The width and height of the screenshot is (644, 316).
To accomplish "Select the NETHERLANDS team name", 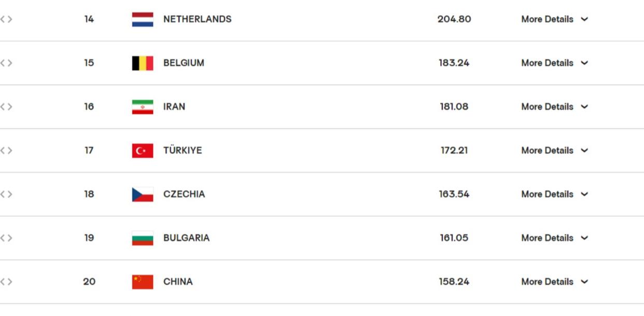I will [x=198, y=19].
